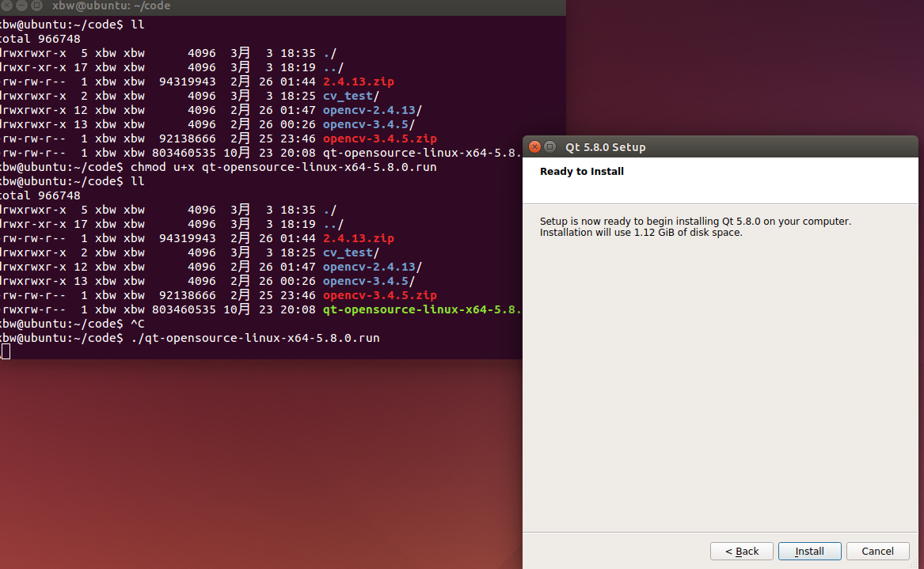Maximize the xbw@ubuntu terminal window
The height and width of the screenshot is (569, 924).
pyautogui.click(x=36, y=6)
